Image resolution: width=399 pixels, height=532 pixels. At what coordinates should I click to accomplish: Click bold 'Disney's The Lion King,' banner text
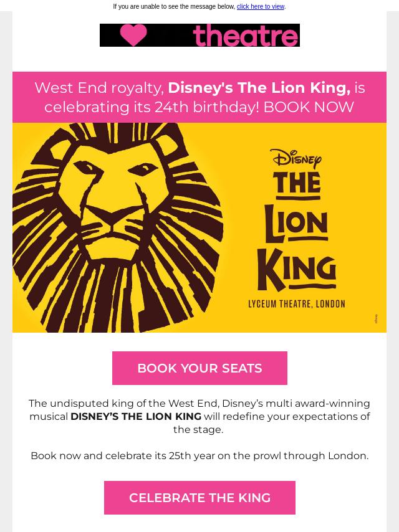[x=259, y=88]
